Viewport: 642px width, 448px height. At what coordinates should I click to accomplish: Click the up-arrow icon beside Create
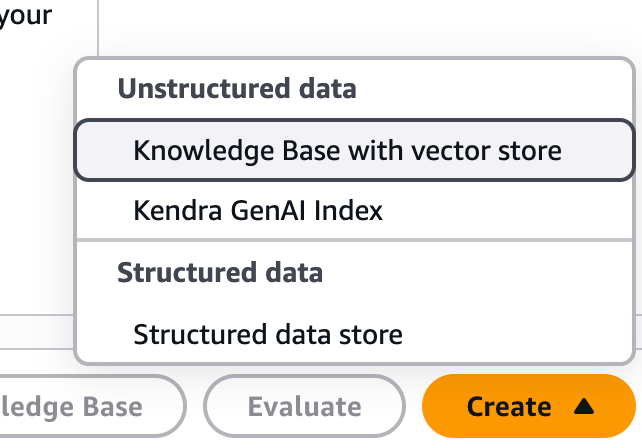(x=585, y=407)
